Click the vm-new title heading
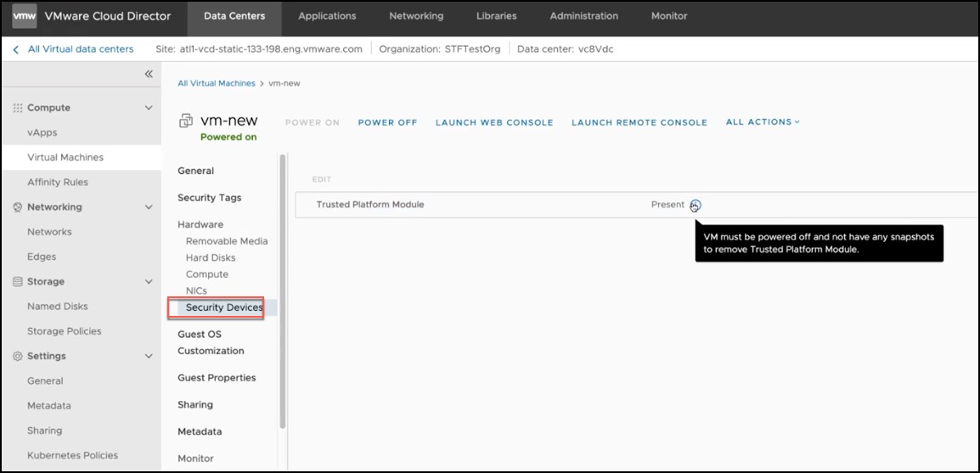 pos(228,121)
